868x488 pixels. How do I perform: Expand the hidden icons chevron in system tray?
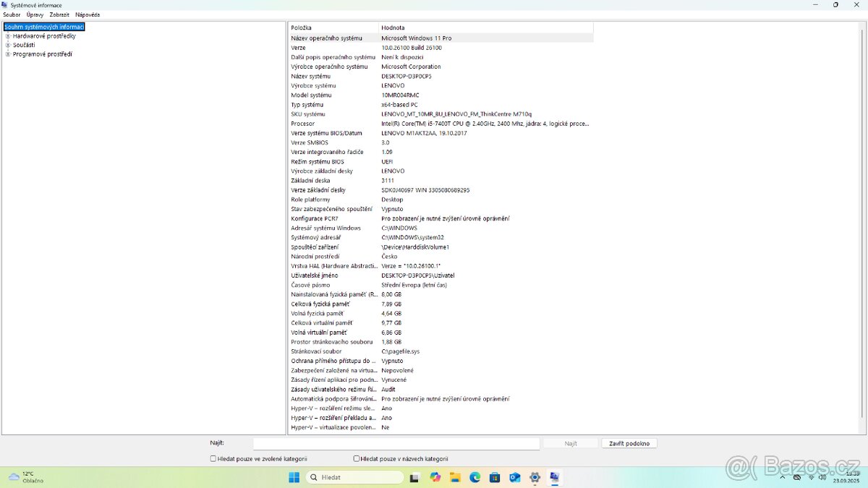(x=783, y=477)
